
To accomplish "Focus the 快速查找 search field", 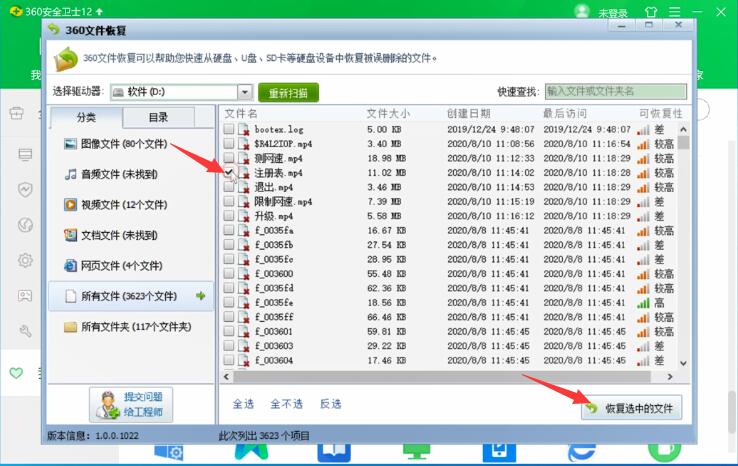I will pos(616,91).
